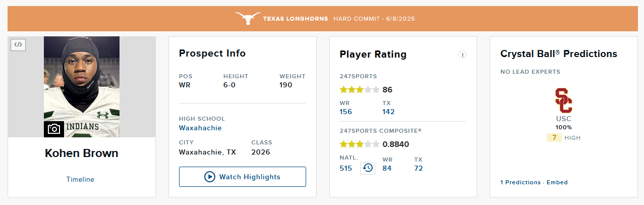Open the composite ranking history clock icon
The height and width of the screenshot is (205, 644).
pos(368,168)
